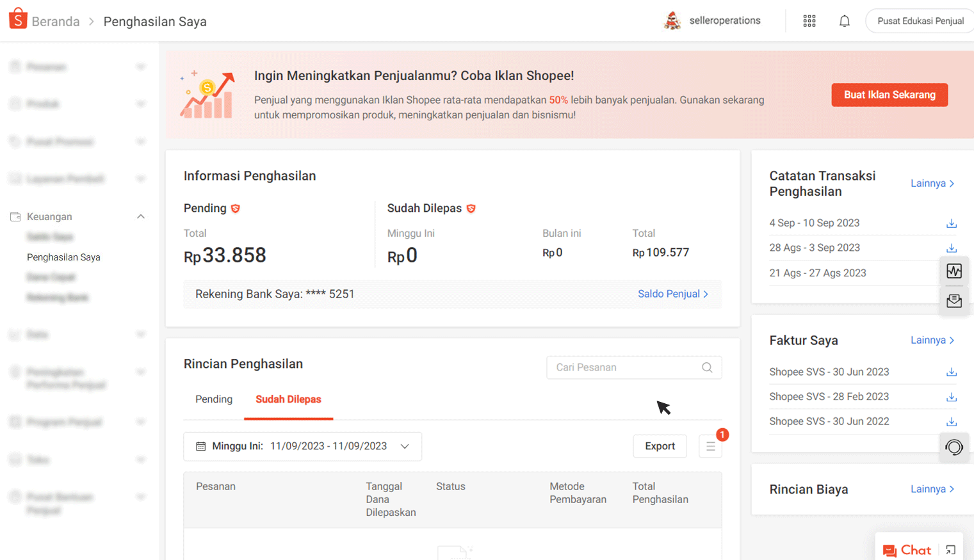Open Pusat Edukasi Penjual
Screen dimensions: 974x560
click(x=920, y=21)
